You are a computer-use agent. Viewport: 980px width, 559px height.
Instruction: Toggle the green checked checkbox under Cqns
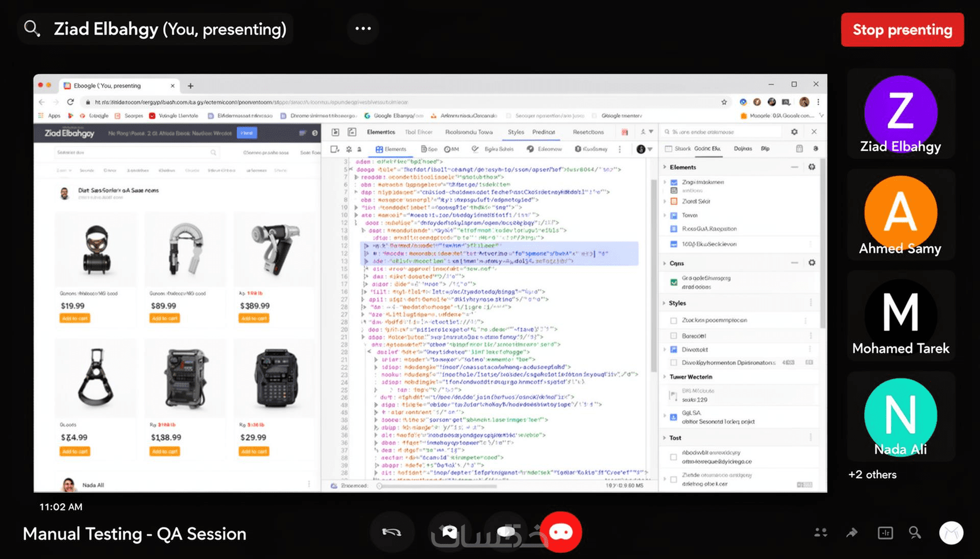pyautogui.click(x=674, y=282)
